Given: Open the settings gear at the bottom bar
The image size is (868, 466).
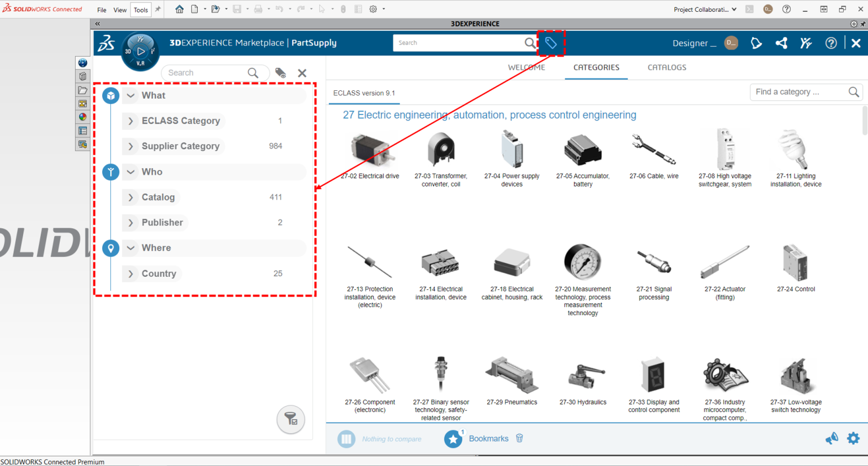Looking at the screenshot, I should pyautogui.click(x=853, y=438).
